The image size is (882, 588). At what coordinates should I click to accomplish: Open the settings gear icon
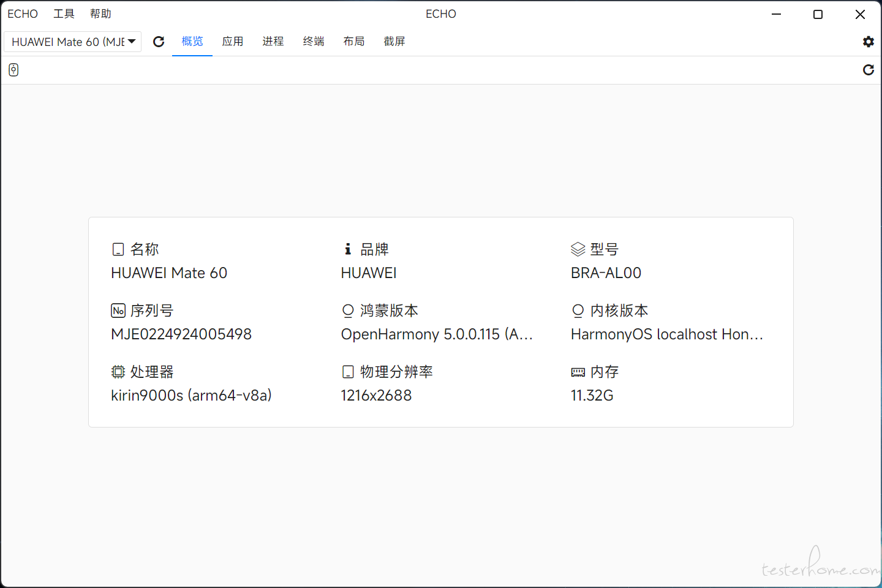pos(868,42)
